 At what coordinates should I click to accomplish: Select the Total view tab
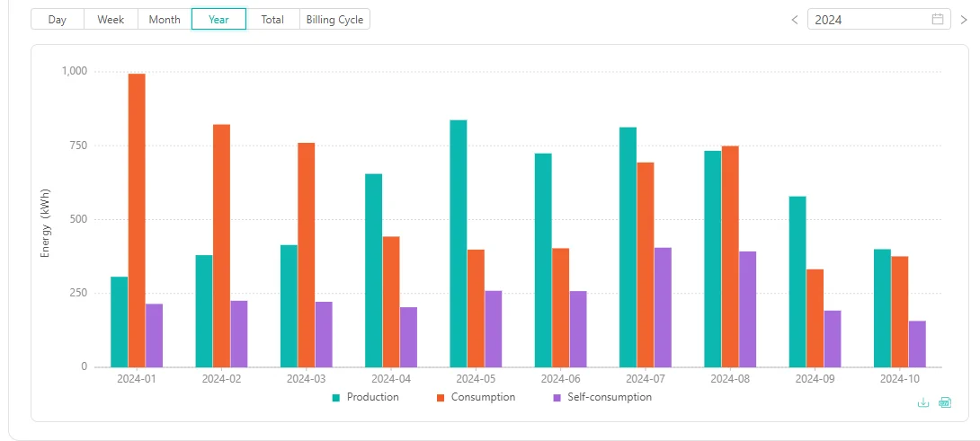pyautogui.click(x=272, y=20)
